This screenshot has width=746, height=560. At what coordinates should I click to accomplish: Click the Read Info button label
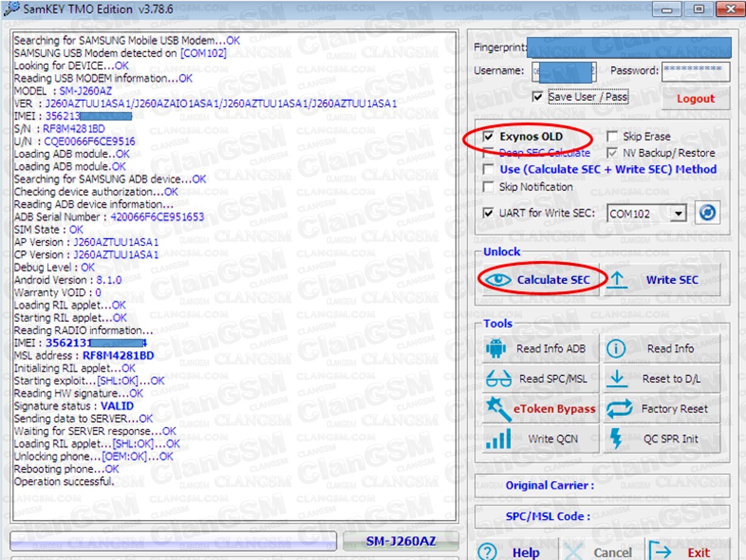point(670,349)
